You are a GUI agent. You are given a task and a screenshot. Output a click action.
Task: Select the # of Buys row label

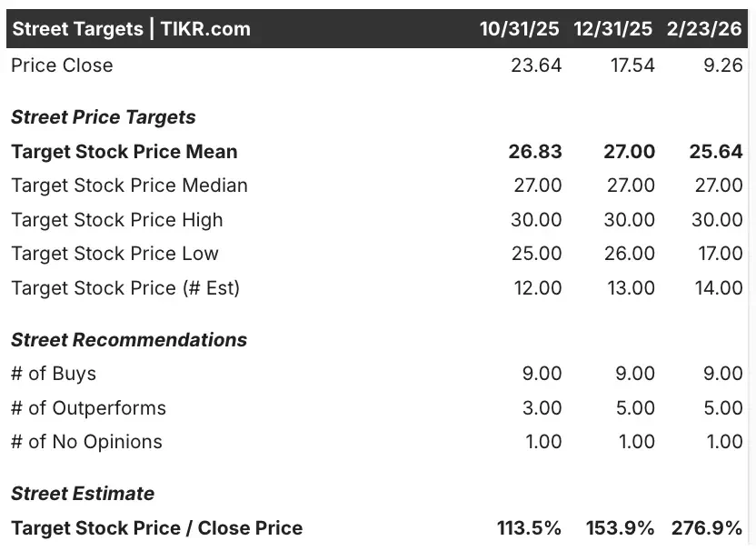coord(54,374)
